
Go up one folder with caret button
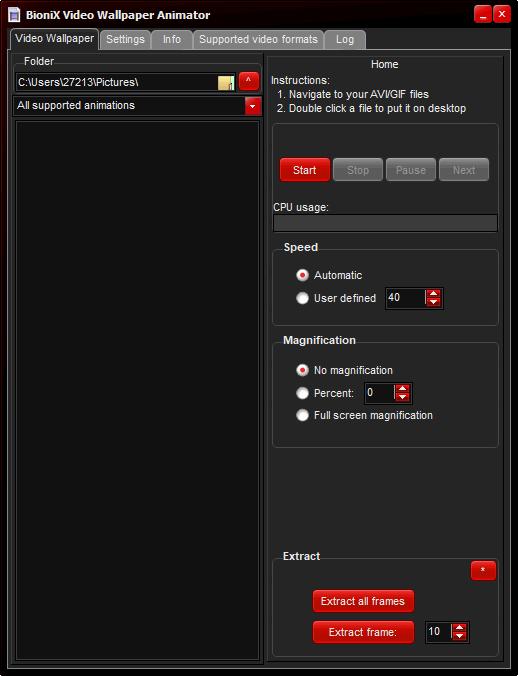tap(249, 81)
